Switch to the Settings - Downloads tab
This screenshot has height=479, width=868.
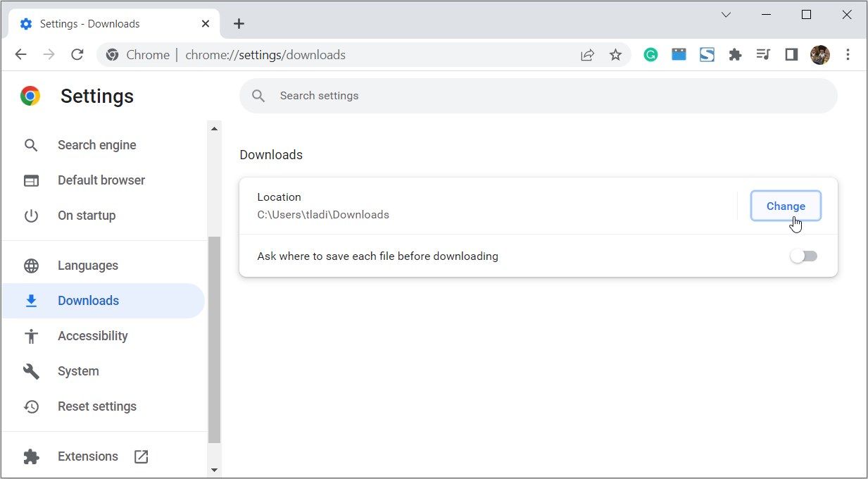(106, 23)
